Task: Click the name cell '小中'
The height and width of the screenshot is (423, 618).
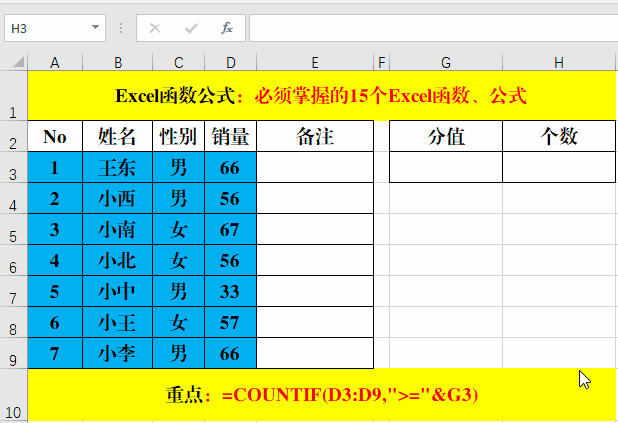Action: coord(117,291)
